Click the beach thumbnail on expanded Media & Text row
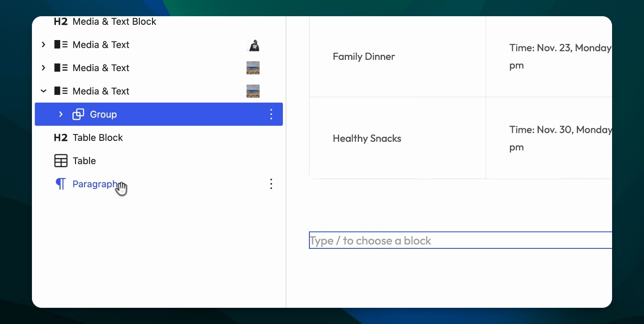 pyautogui.click(x=253, y=91)
